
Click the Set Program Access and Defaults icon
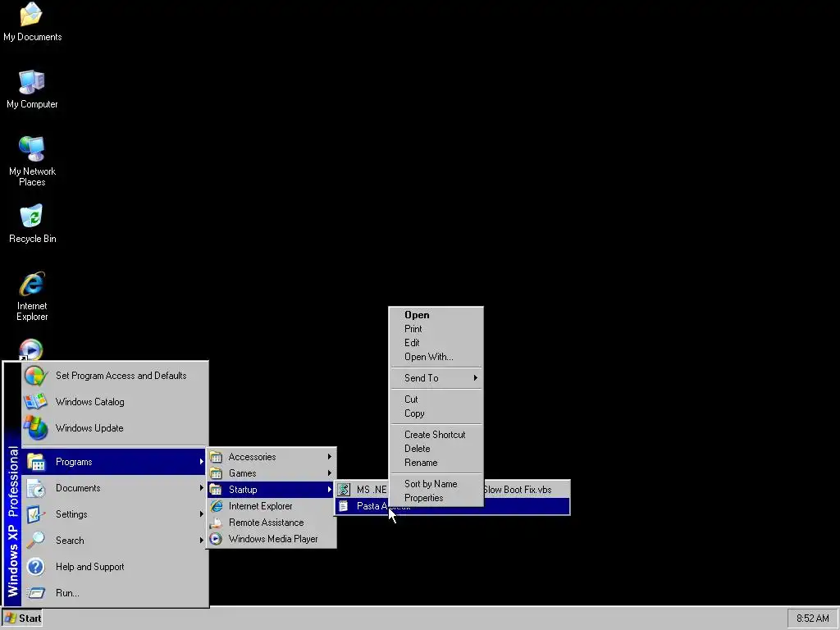point(36,376)
